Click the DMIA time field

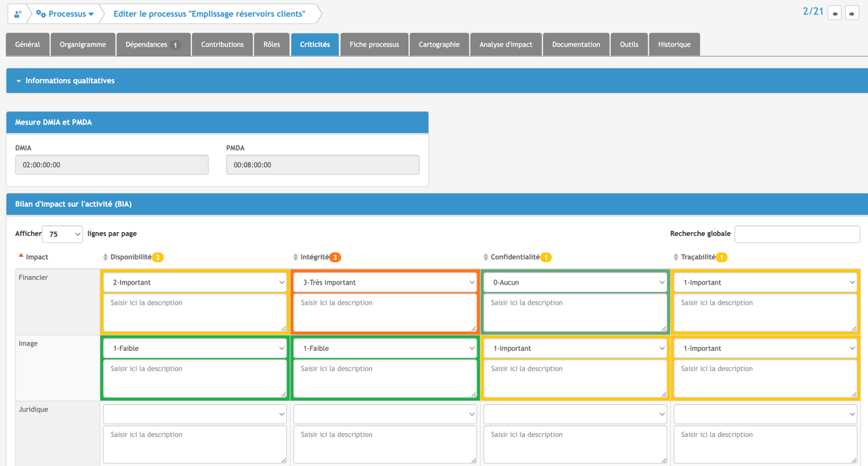[x=112, y=165]
